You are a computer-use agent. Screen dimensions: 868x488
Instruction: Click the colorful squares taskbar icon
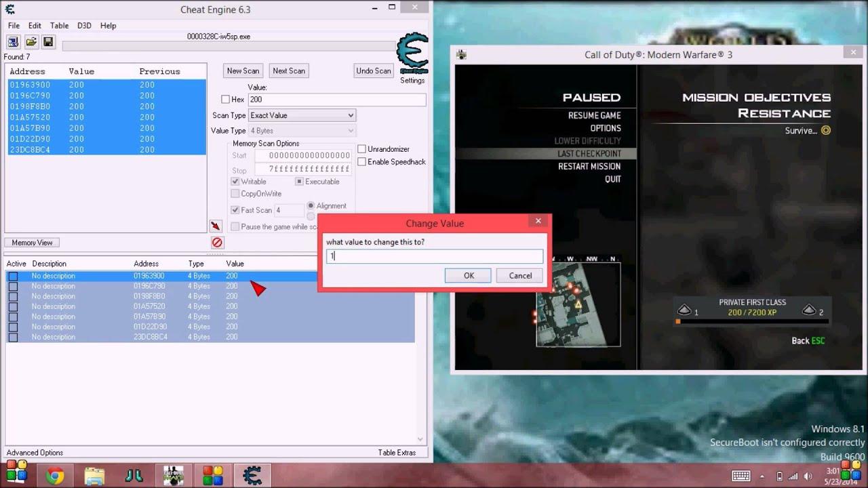tap(212, 476)
